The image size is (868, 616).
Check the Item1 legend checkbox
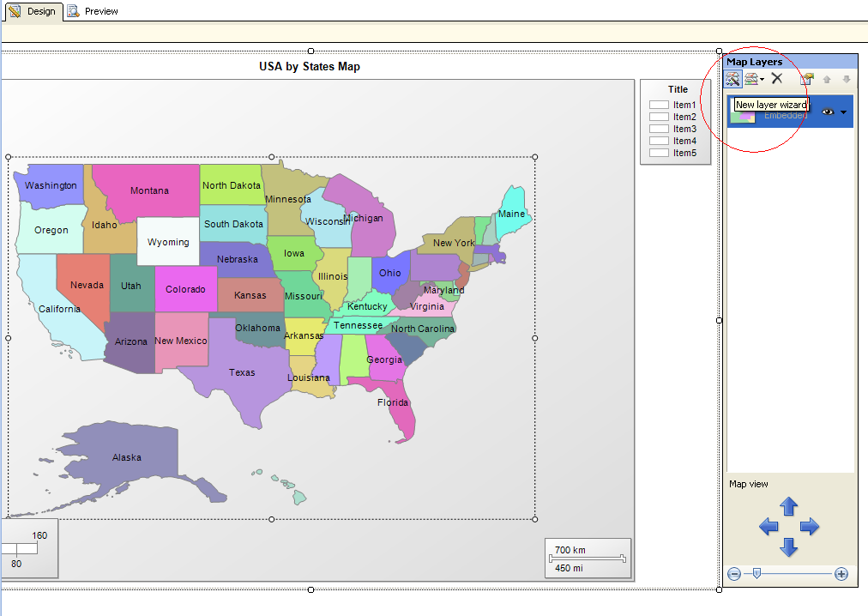coord(658,105)
